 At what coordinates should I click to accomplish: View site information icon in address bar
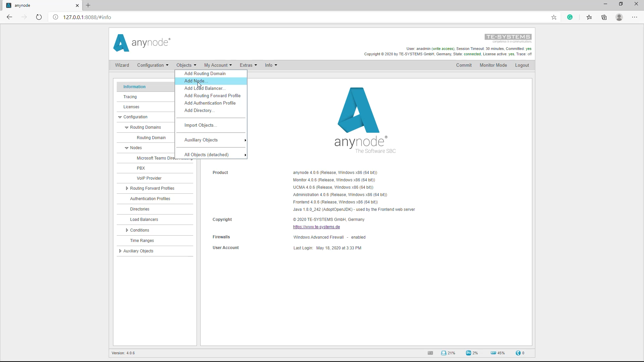(x=56, y=17)
